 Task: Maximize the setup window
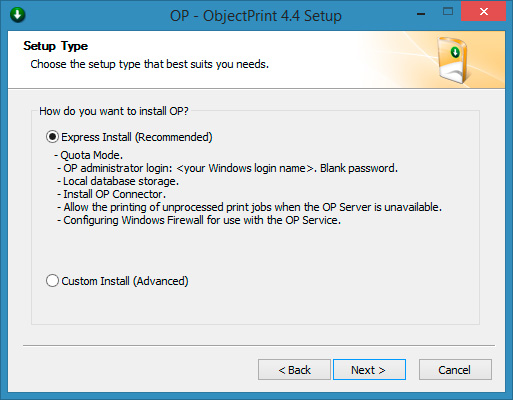click(x=448, y=12)
